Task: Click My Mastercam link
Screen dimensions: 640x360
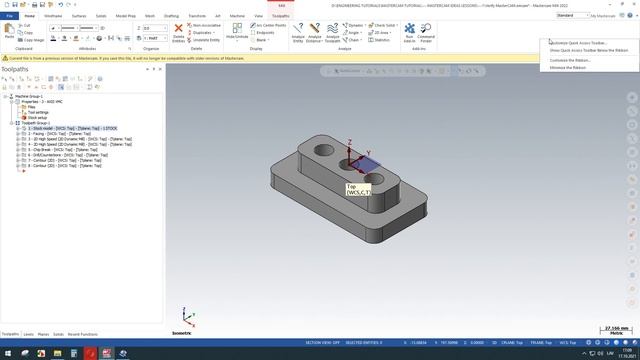Action: point(603,16)
